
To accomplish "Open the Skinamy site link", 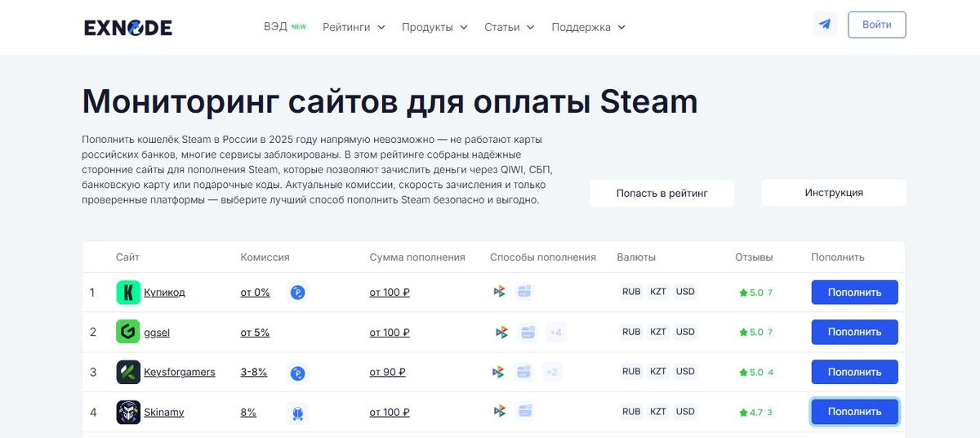I will click(x=163, y=413).
